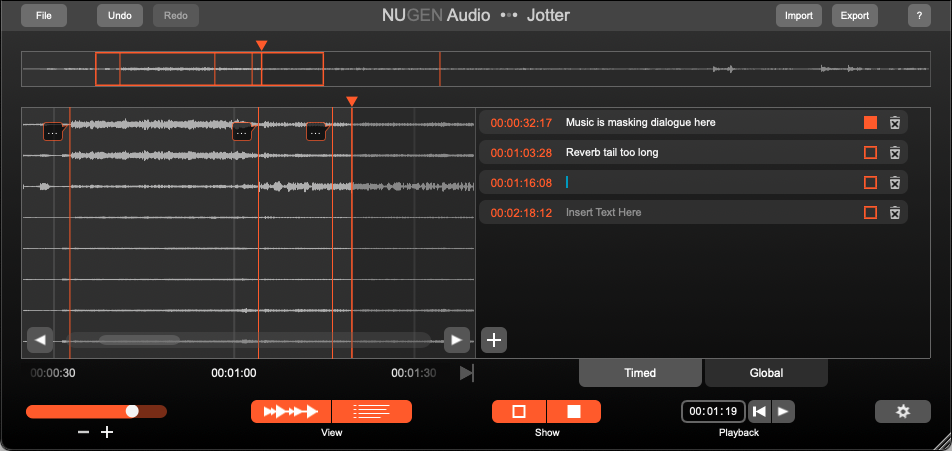952x451 pixels.
Task: Click the orange zoom slider handle
Action: tap(132, 411)
